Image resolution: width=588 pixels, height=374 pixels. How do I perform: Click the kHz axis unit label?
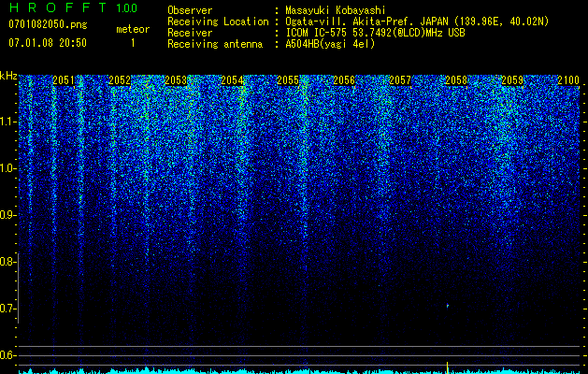(x=8, y=76)
